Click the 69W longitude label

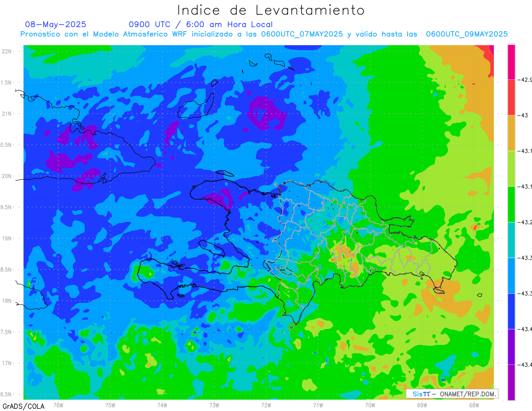(x=422, y=405)
